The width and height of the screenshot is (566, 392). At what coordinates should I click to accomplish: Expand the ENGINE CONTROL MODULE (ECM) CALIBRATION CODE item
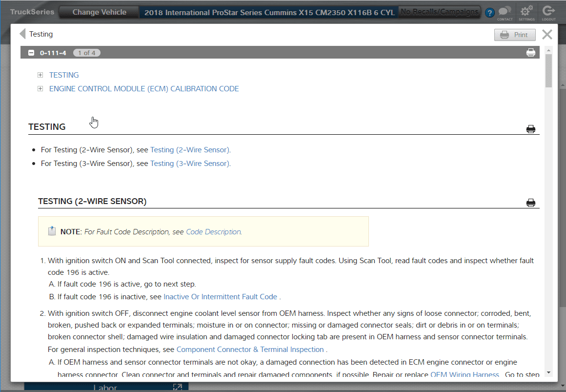(40, 89)
